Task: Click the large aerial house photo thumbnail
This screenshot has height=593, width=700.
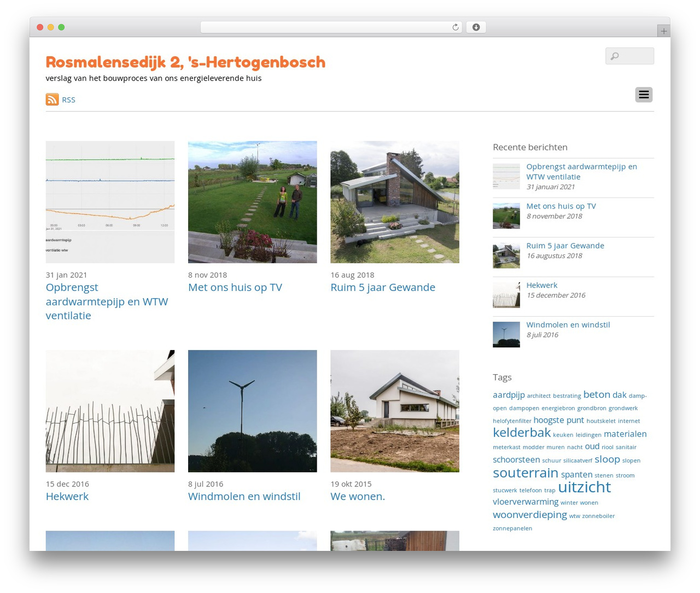Action: coord(394,202)
